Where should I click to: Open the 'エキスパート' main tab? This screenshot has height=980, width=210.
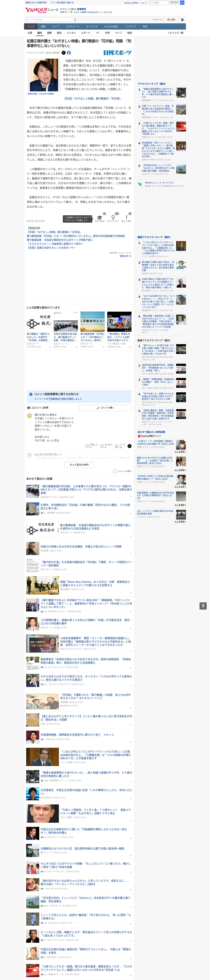[72, 27]
